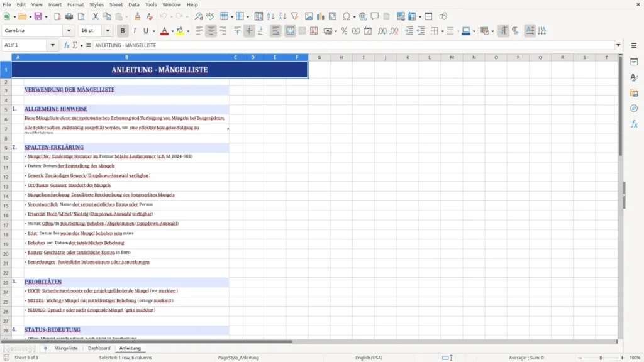Image resolution: width=644 pixels, height=362 pixels.
Task: Click the Format as Percent icon
Action: pos(344,31)
